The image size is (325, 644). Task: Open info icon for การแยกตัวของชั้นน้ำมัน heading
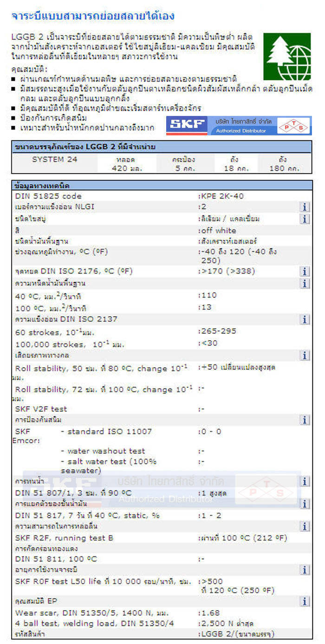pos(305,504)
